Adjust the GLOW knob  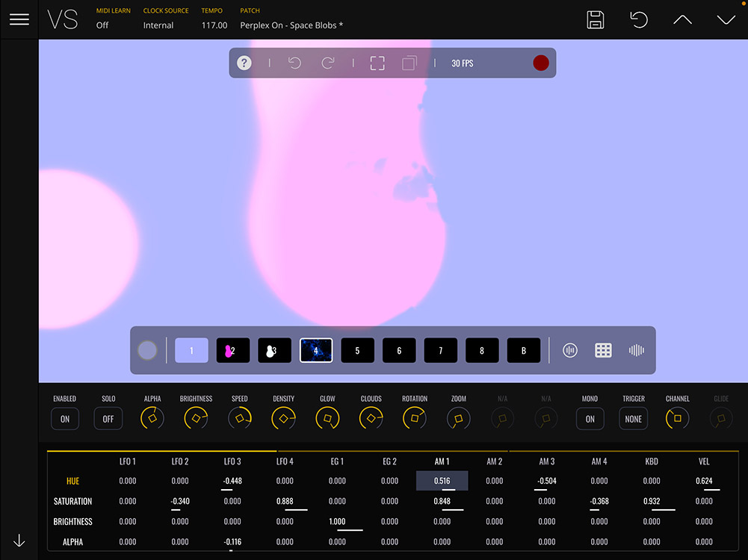pos(327,419)
